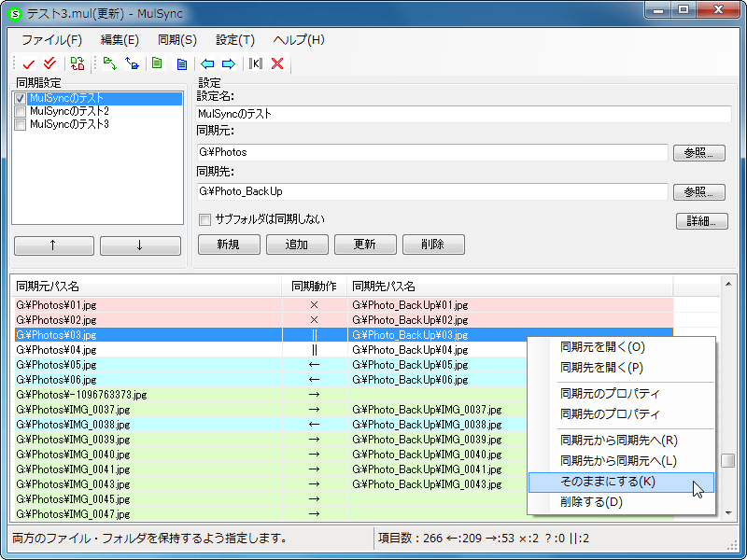Open the 編集(E) menu
Viewport: 747px width, 560px height.
click(x=120, y=40)
